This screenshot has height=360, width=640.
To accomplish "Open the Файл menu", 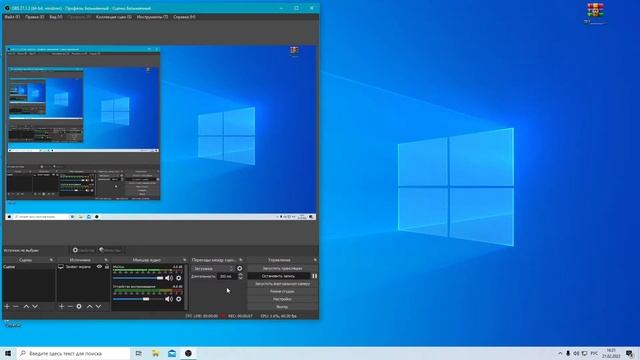I will coord(12,17).
